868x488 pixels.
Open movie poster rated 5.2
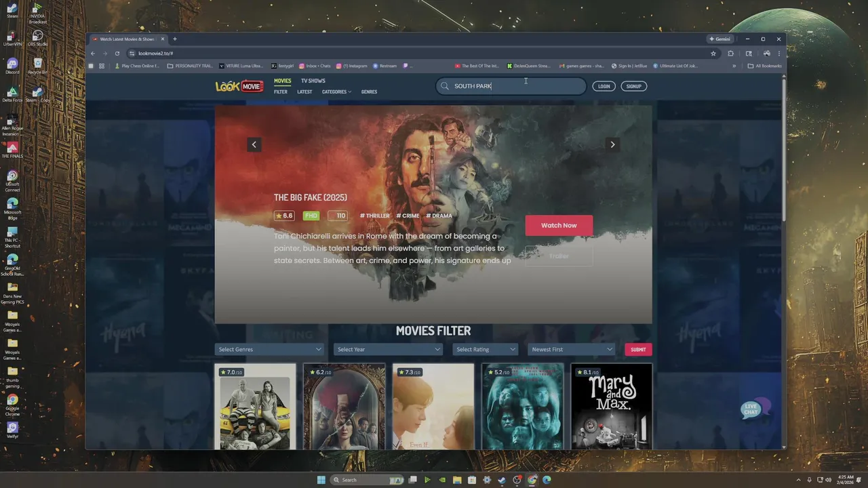pyautogui.click(x=523, y=407)
